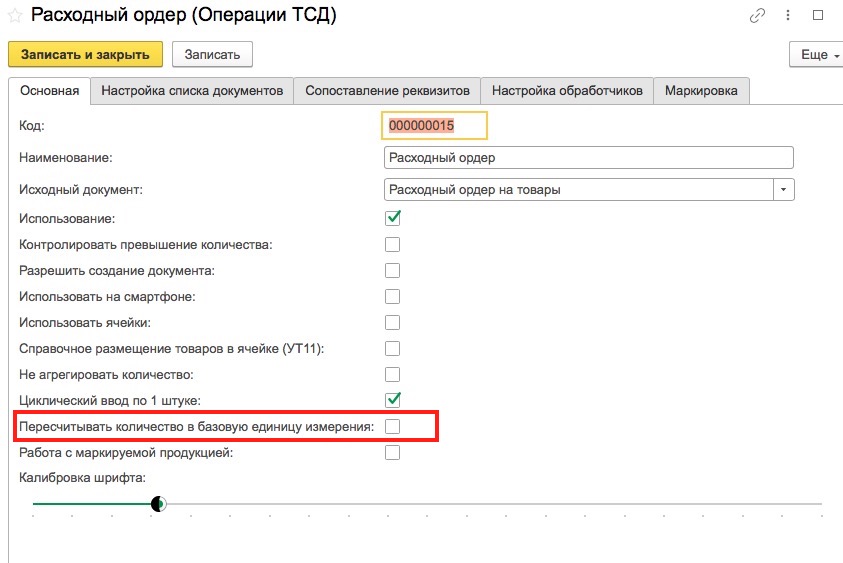
Task: Click the 'Калибровка шрифта' slider handle
Action: pos(158,504)
